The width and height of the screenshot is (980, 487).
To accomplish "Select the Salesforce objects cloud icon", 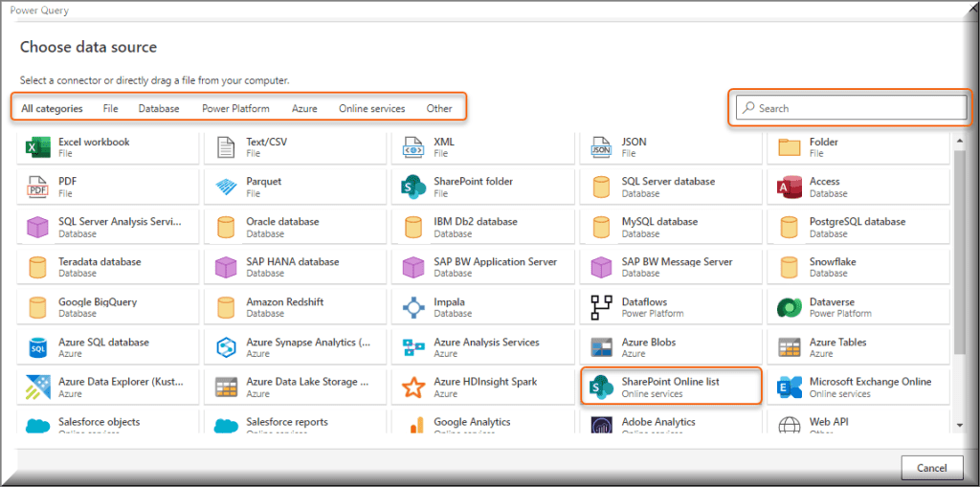I will point(37,426).
